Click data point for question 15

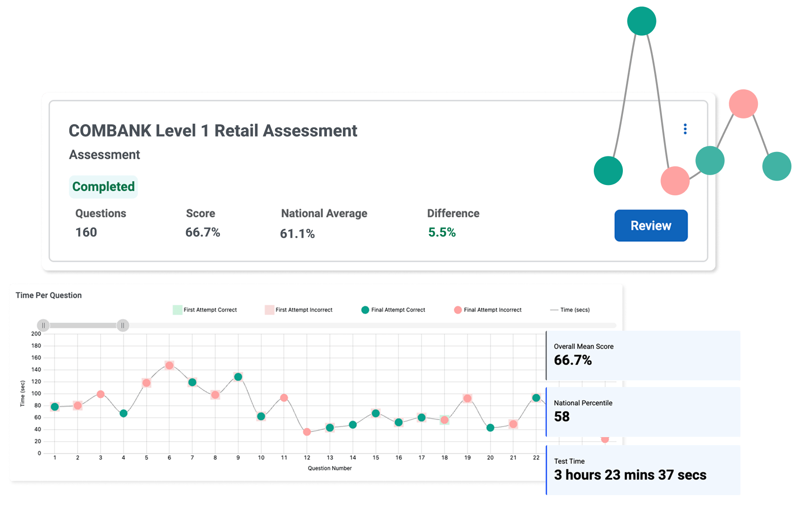376,413
